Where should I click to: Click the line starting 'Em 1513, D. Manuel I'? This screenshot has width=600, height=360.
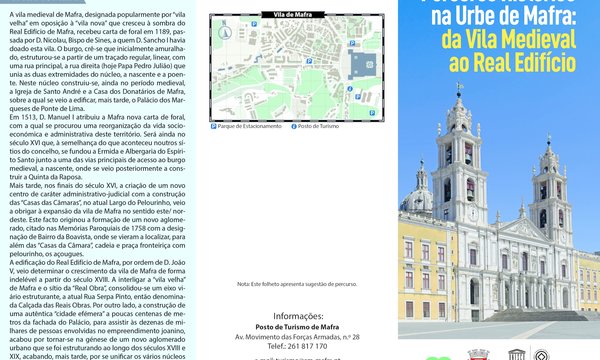tap(97, 117)
